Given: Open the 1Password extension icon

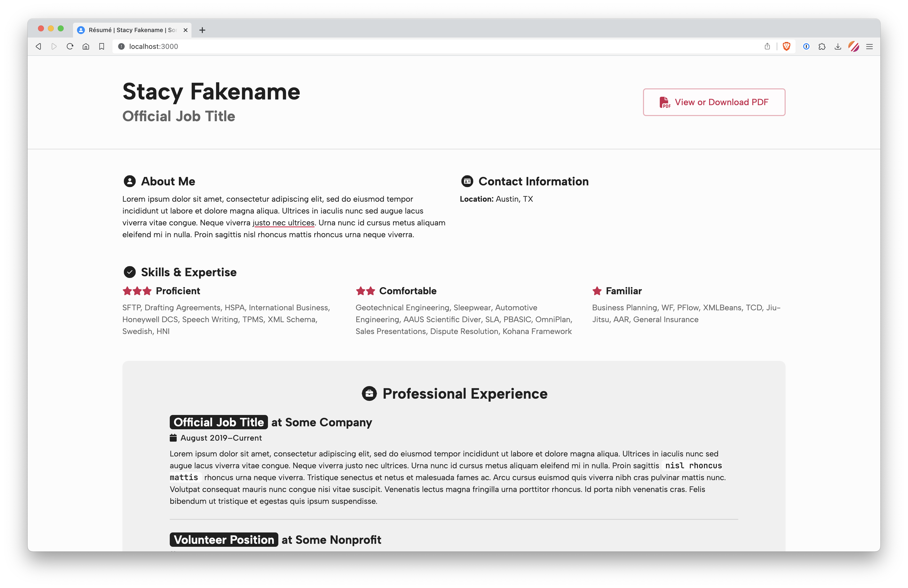Looking at the screenshot, I should (806, 47).
